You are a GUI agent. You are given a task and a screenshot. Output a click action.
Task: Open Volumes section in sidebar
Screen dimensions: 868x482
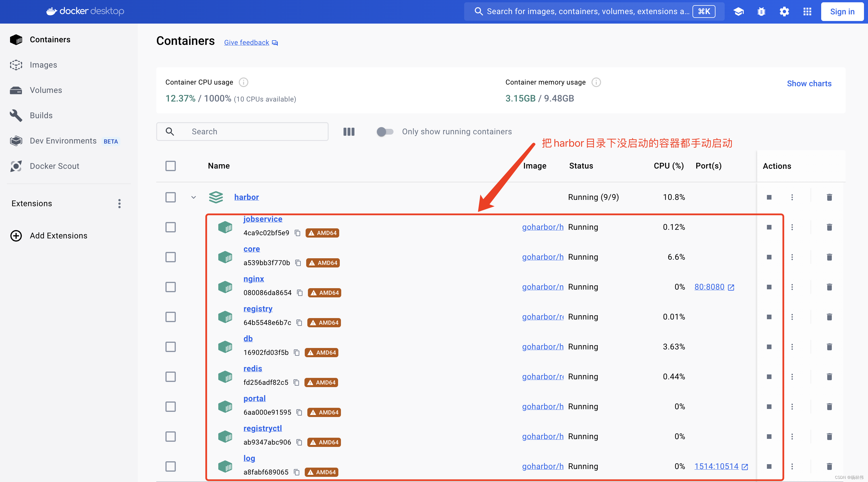46,90
